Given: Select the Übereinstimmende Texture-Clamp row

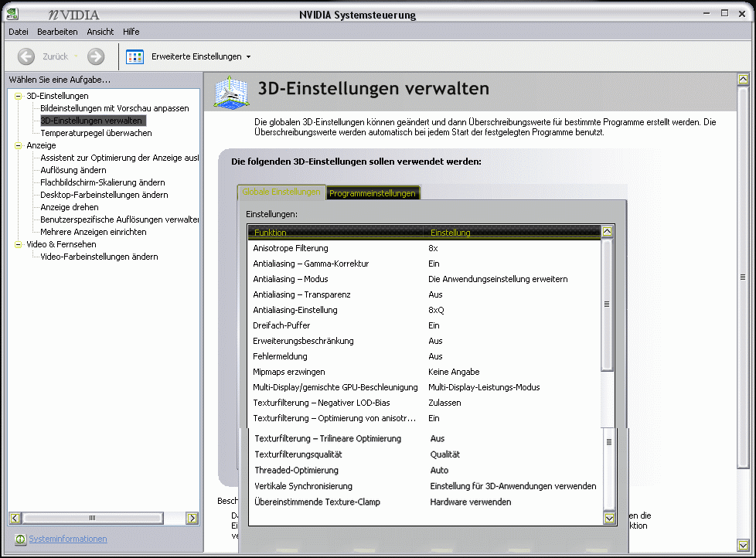Looking at the screenshot, I should [x=426, y=502].
